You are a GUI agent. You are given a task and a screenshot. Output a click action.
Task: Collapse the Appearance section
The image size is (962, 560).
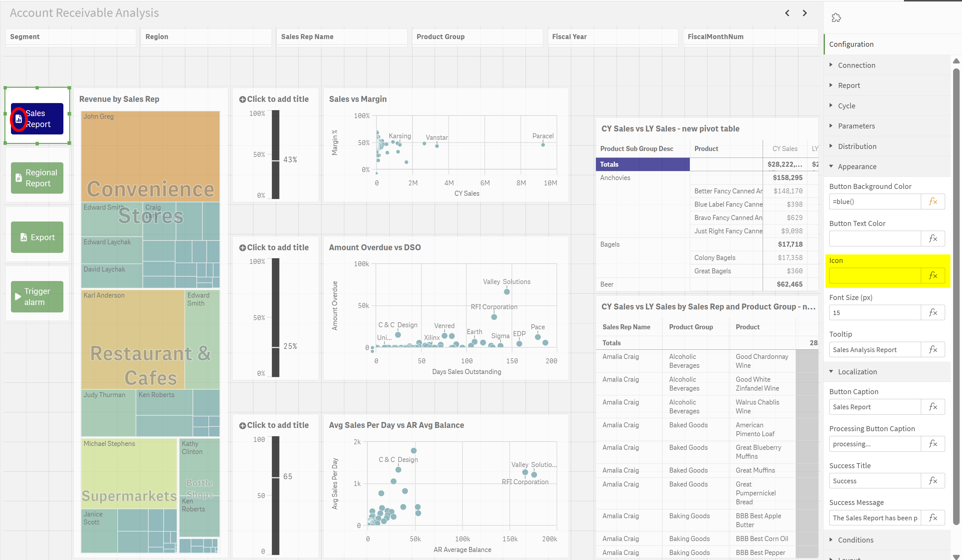887,166
